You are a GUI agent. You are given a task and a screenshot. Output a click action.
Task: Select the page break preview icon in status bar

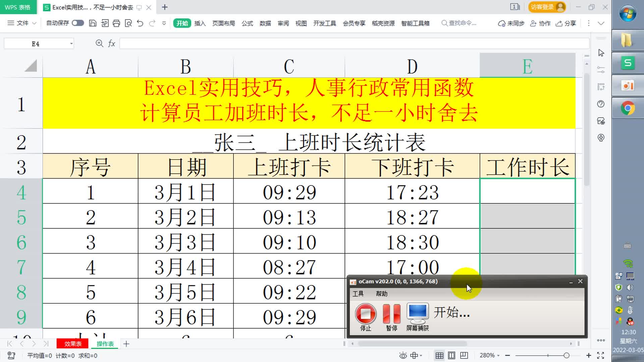[464, 356]
